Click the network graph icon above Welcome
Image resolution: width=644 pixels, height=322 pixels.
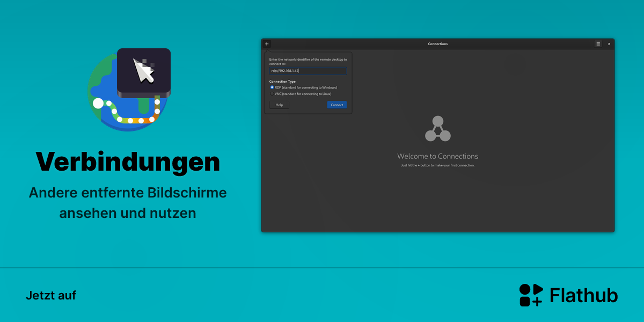point(437,129)
